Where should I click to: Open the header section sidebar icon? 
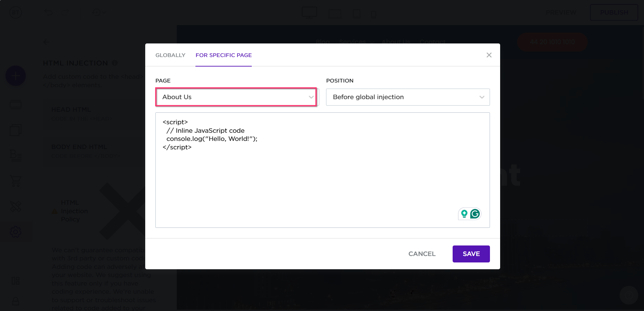(x=16, y=105)
